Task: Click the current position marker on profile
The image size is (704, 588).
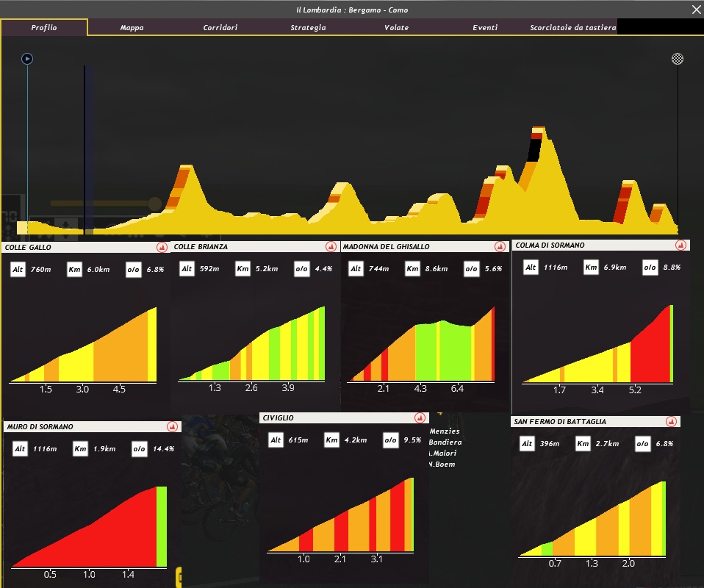Action: point(85,147)
